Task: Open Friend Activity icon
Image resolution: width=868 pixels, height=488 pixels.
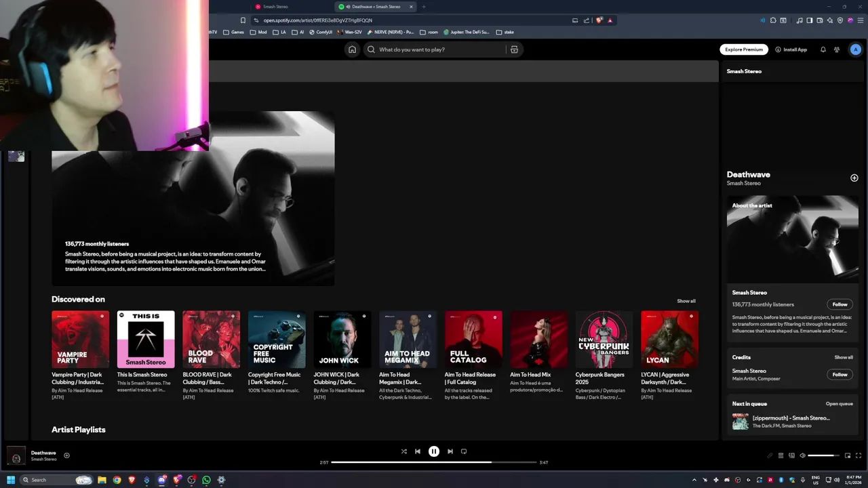Action: pos(837,49)
